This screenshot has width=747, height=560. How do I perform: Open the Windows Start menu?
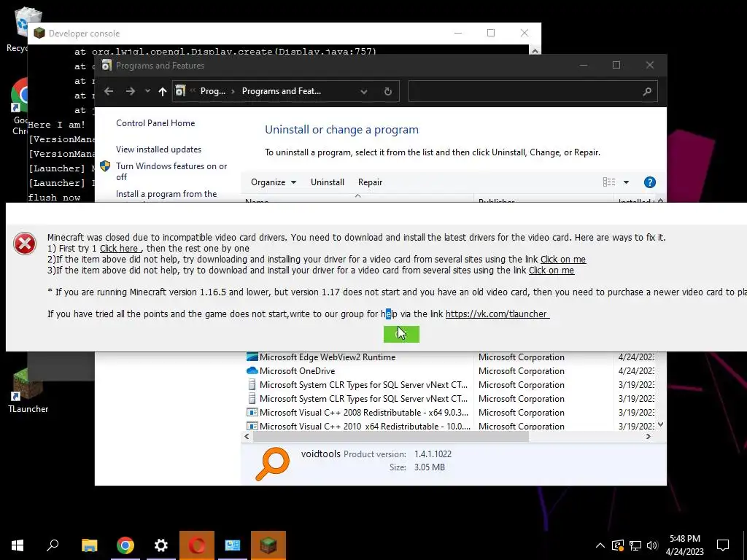click(x=18, y=545)
